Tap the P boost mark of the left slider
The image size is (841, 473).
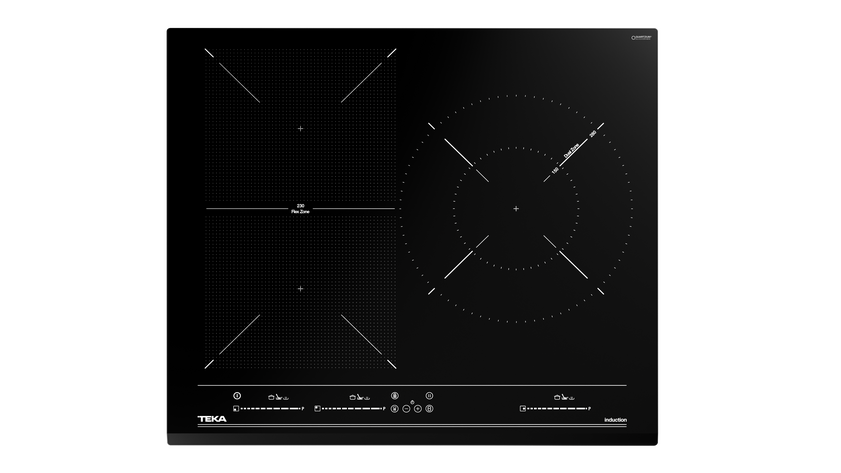[303, 409]
